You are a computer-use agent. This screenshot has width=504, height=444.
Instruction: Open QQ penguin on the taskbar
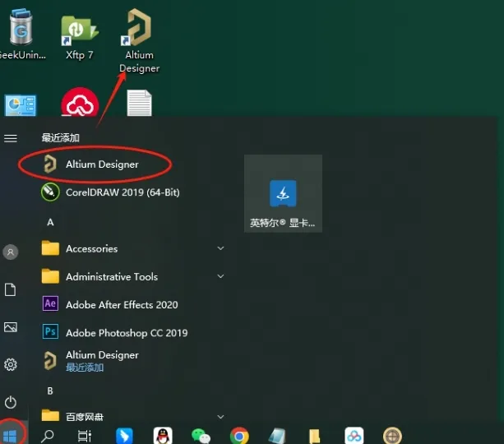[163, 436]
